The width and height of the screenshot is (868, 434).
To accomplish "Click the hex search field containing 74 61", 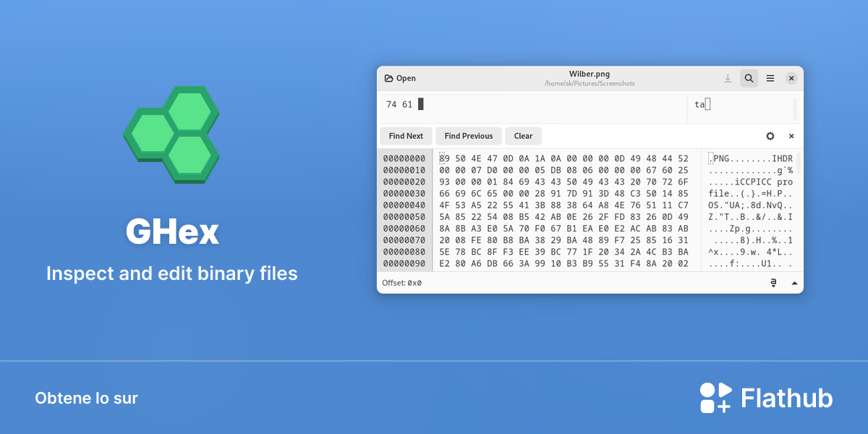I will click(532, 109).
